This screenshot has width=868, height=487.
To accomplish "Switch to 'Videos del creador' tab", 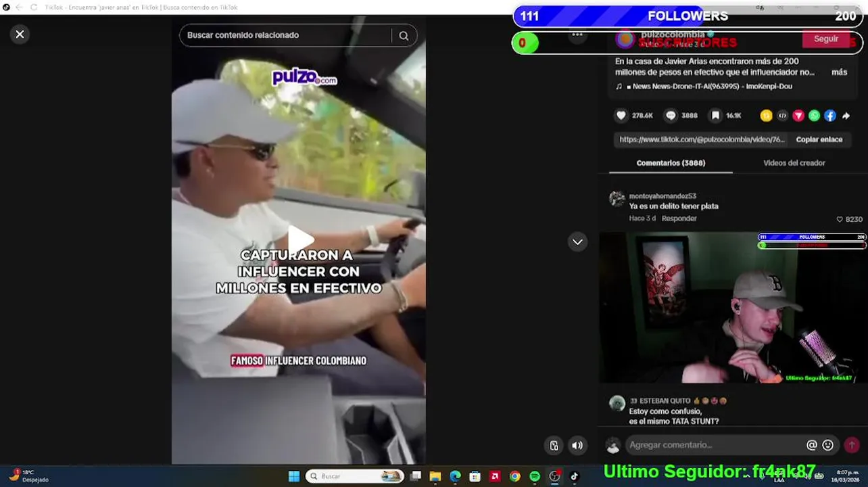I will click(x=794, y=163).
